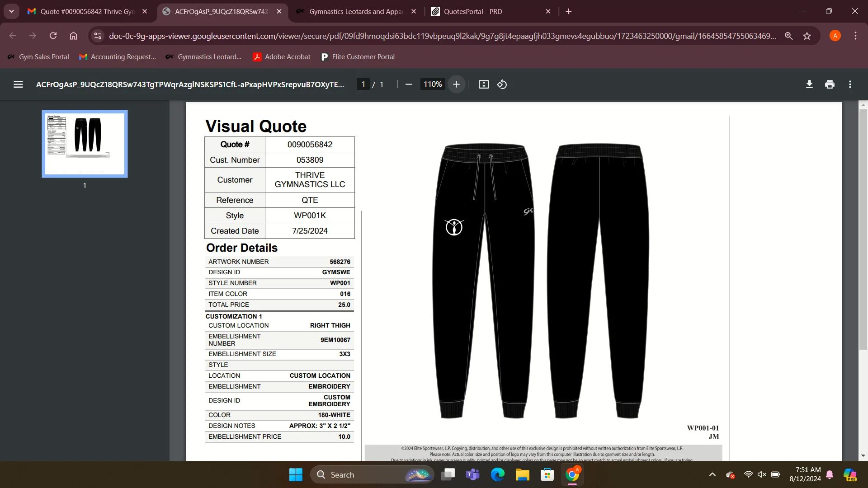View site information icon in address bar
This screenshot has width=868, height=488.
click(97, 36)
